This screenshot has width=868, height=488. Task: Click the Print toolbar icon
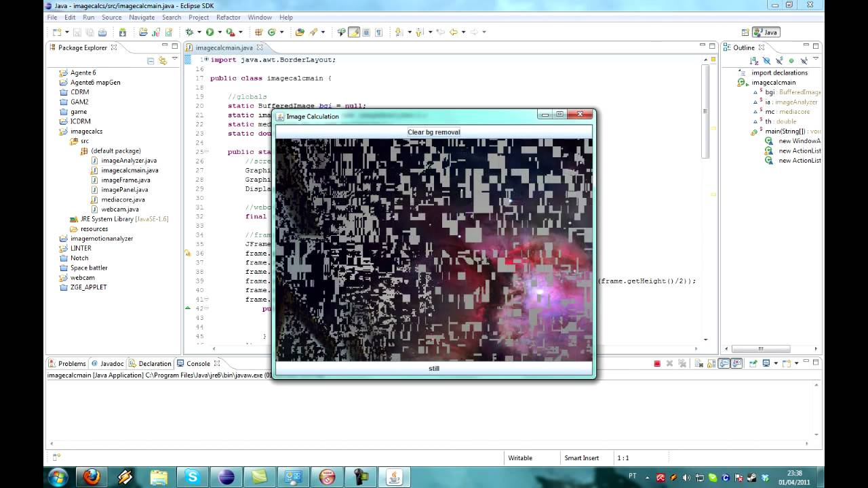point(102,32)
